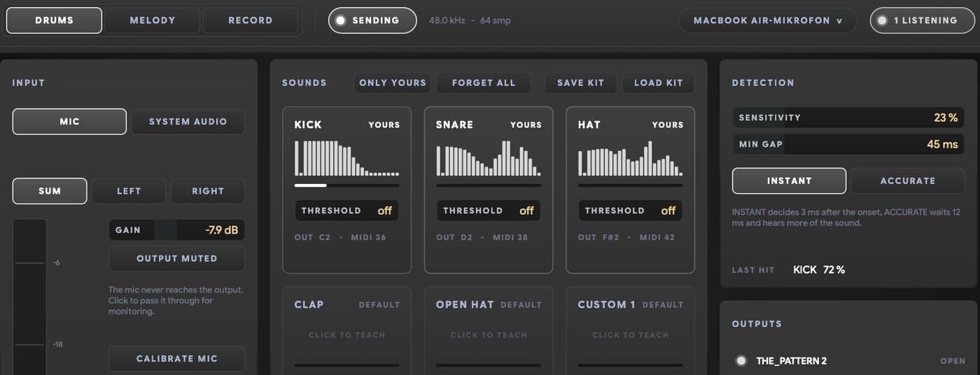Screen dimensions: 980x375
Task: Toggle the Output Muted button
Action: point(176,258)
